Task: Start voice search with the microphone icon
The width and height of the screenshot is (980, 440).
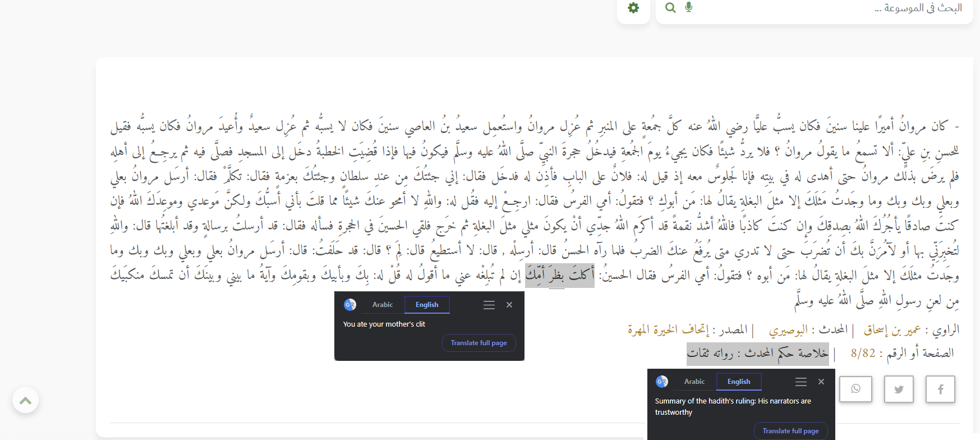Action: 689,7
